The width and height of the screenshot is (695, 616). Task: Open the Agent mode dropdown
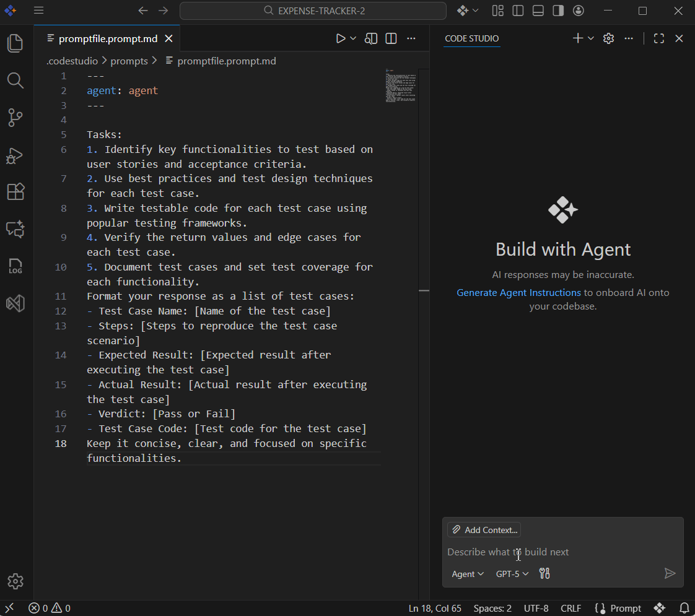(468, 574)
